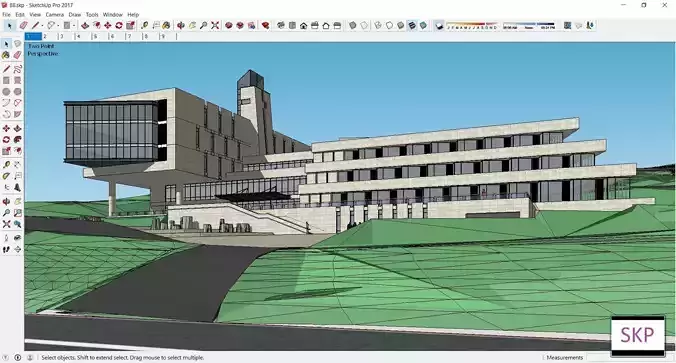
Task: Click the 'Select objects' status bar hint
Action: (x=122, y=357)
